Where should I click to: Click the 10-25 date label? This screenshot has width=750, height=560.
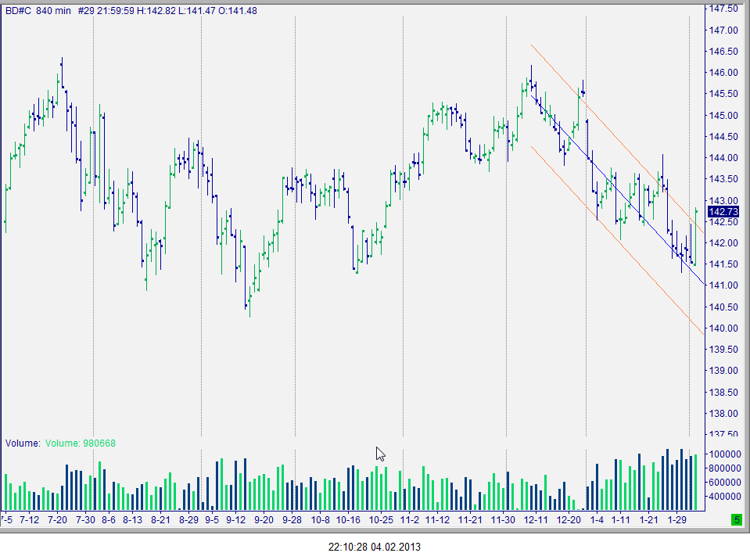pyautogui.click(x=381, y=520)
